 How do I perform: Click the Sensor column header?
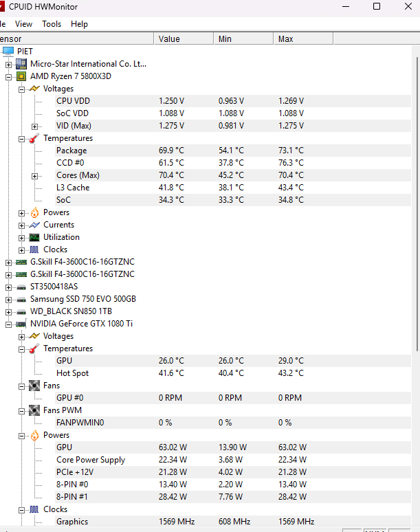pyautogui.click(x=77, y=38)
